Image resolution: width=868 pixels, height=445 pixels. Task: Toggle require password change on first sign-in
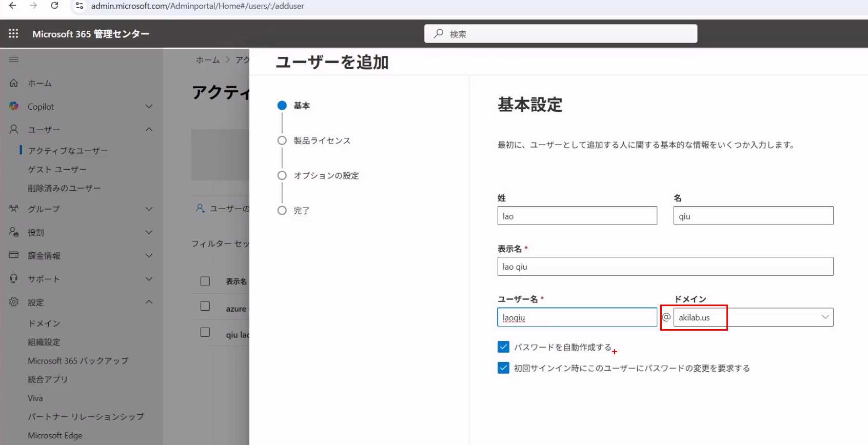(503, 368)
